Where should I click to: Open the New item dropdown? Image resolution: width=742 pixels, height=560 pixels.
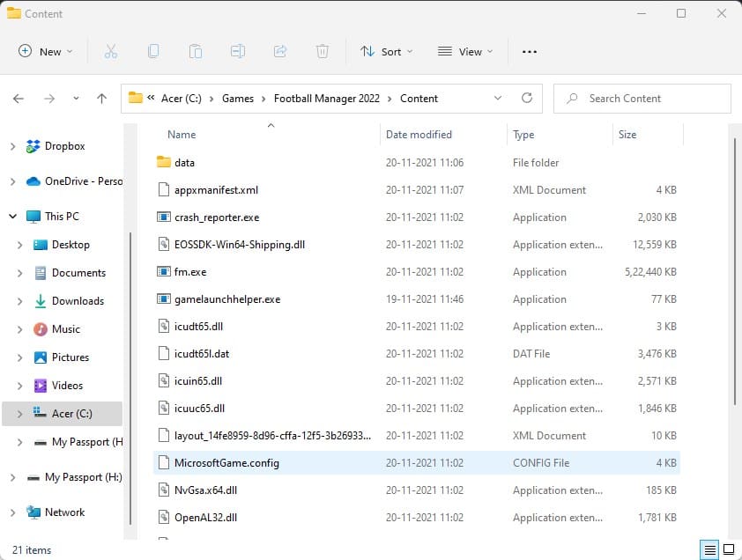(x=46, y=51)
